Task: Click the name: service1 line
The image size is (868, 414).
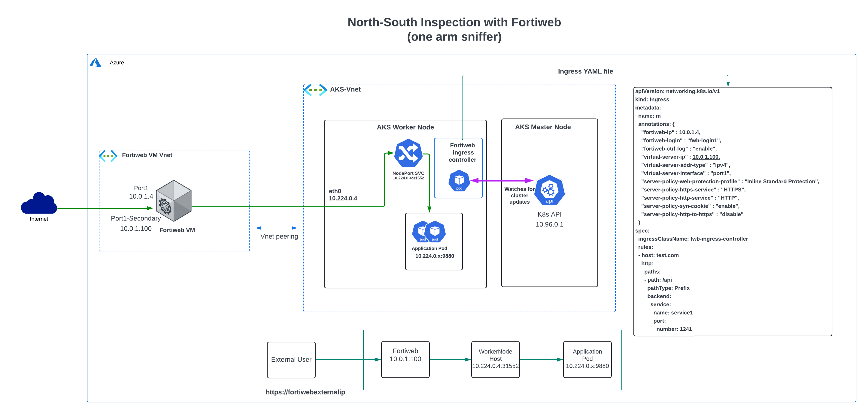Action: pos(673,313)
